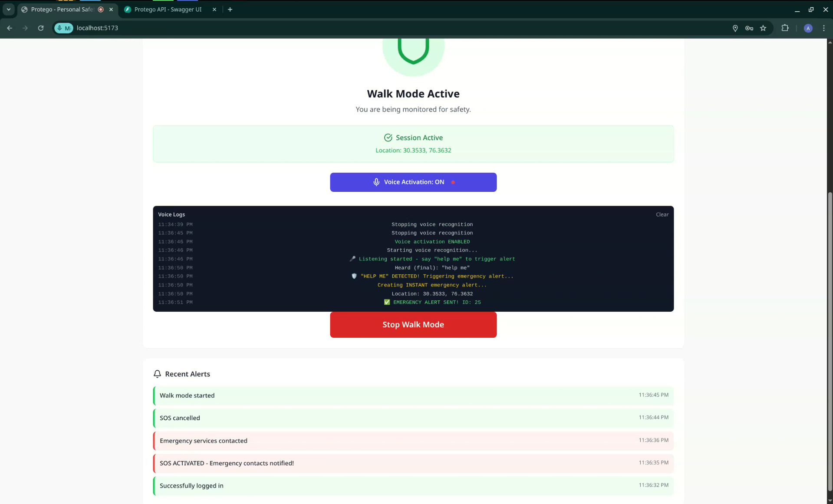Click the 'Voice activation ENABLED' log entry
The width and height of the screenshot is (833, 504).
(432, 242)
